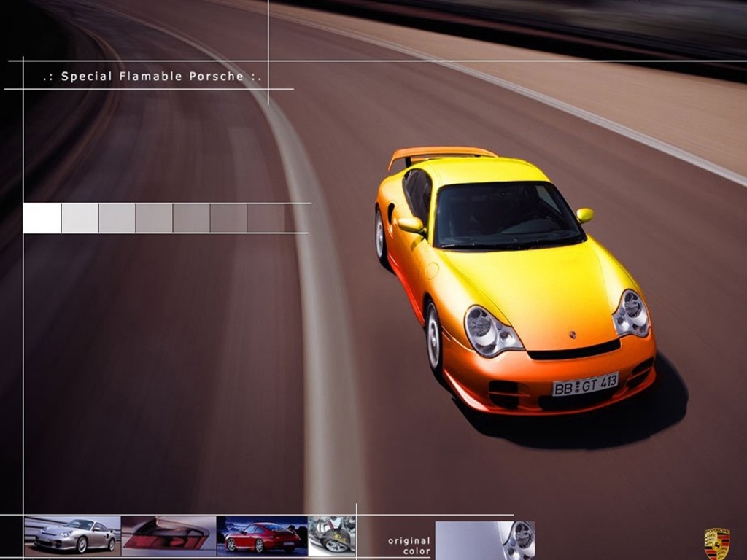Select the second-lightest gray swatch
Screen dimensions: 747x560
[80, 218]
